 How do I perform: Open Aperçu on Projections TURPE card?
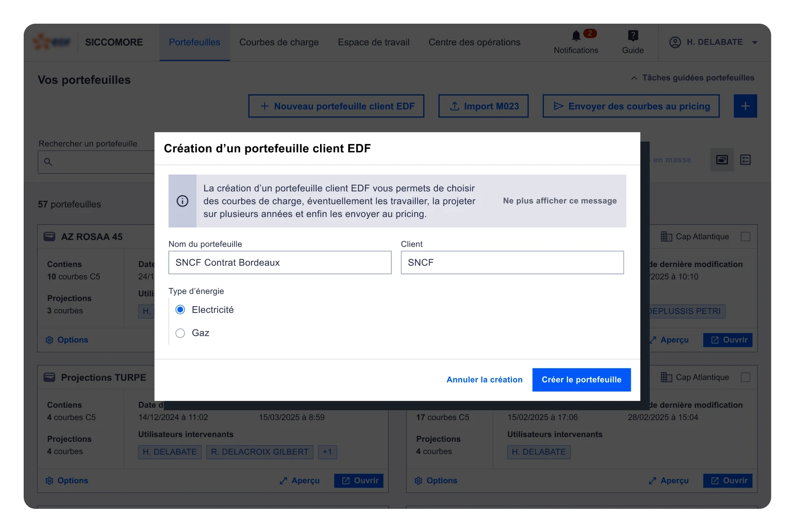click(299, 481)
